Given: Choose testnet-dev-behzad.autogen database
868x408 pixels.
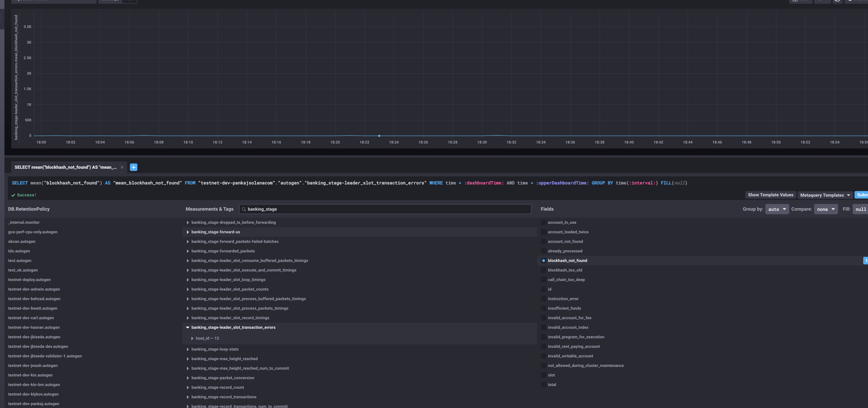Looking at the screenshot, I should (34, 299).
